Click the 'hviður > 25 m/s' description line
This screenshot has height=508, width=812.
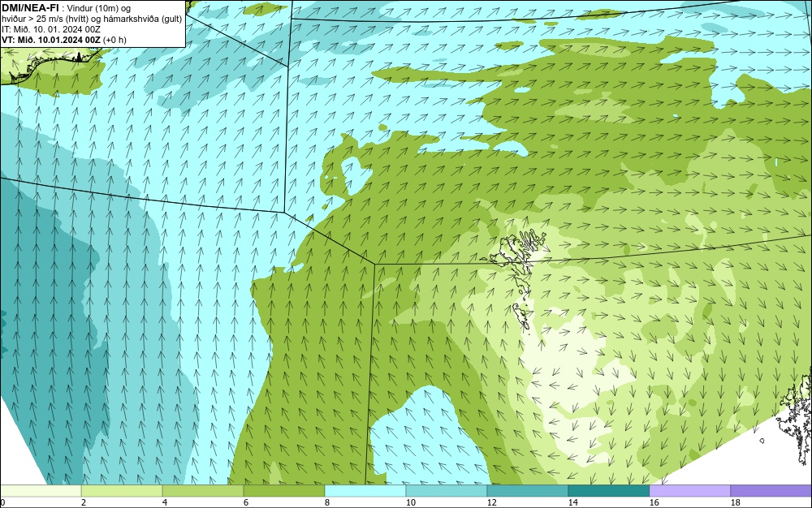(x=92, y=19)
